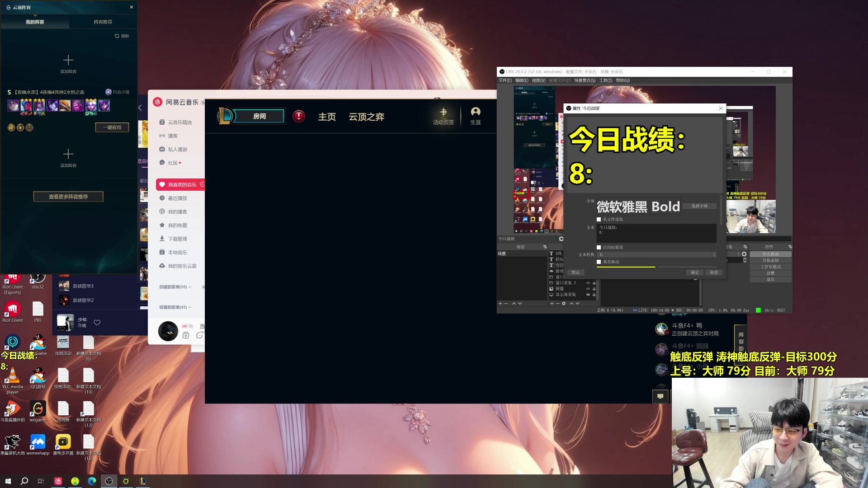
Task: Click the chat bubble icon in client
Action: pos(660,396)
